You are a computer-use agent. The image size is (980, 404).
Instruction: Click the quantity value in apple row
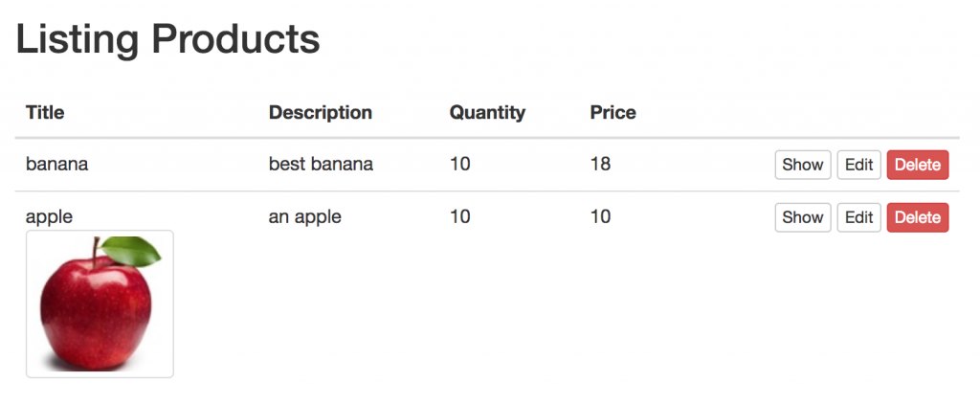pyautogui.click(x=459, y=216)
